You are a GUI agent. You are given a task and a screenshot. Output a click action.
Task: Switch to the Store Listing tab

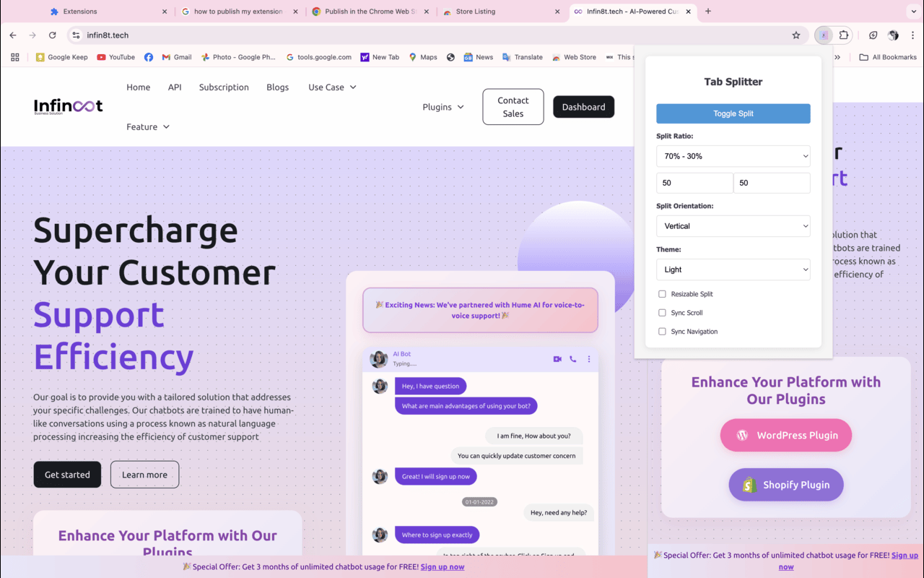(x=501, y=12)
